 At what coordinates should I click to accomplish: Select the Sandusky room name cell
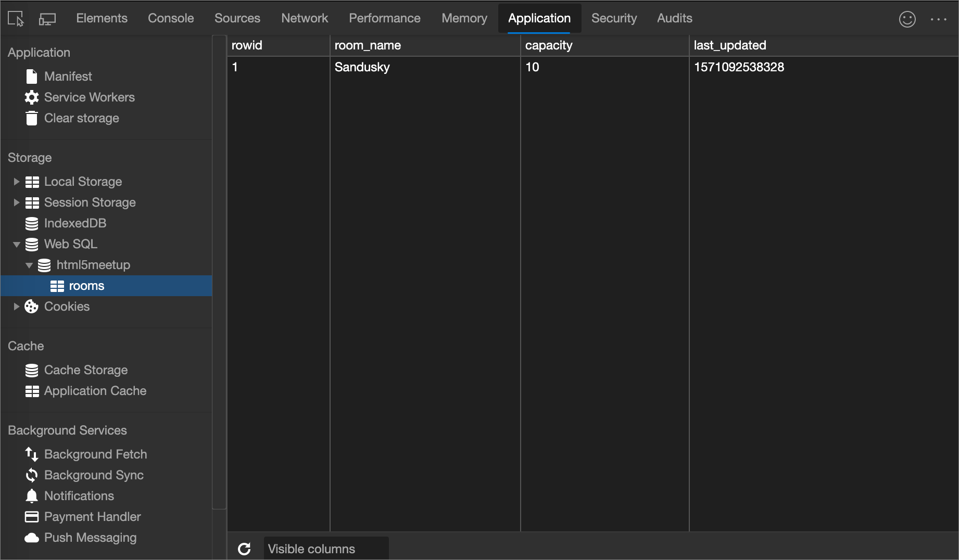(425, 67)
